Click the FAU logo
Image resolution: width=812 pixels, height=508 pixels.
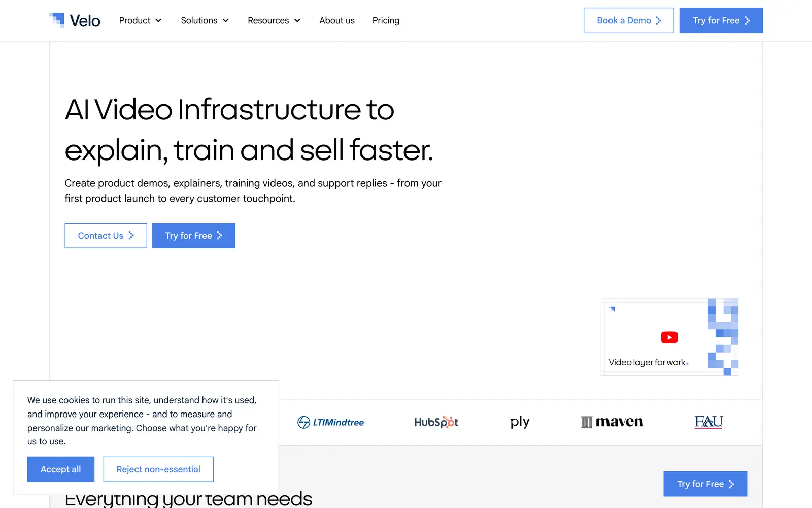(x=708, y=422)
